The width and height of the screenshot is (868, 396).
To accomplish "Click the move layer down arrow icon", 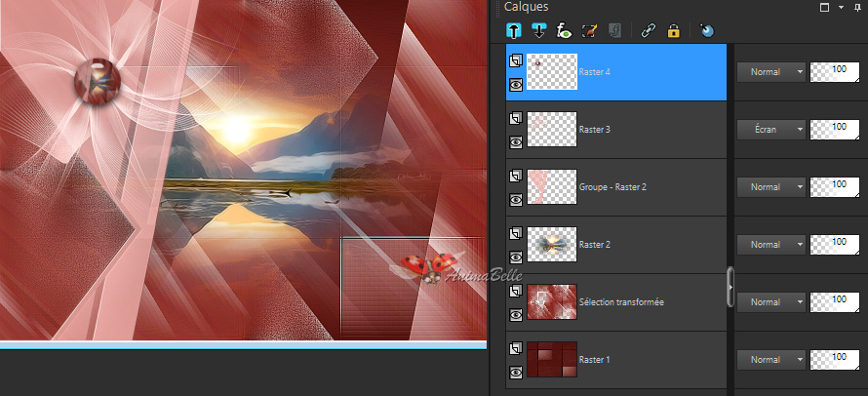I will tap(538, 30).
